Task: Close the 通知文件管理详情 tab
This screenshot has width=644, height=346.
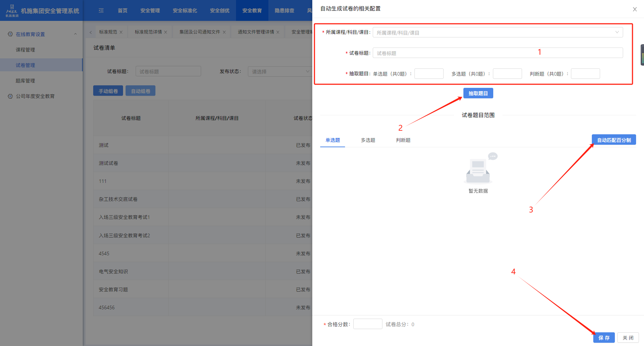Action: 278,32
